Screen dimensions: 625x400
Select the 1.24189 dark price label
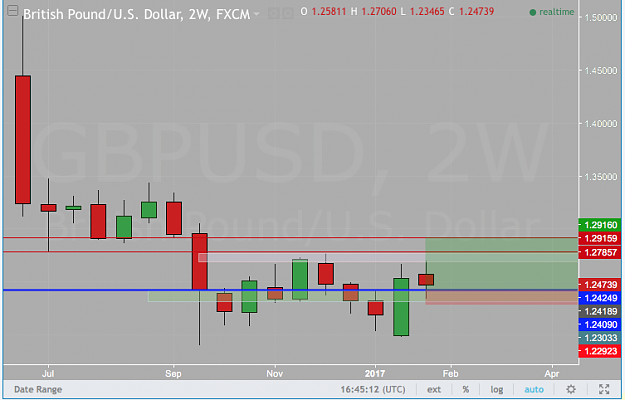[x=600, y=311]
